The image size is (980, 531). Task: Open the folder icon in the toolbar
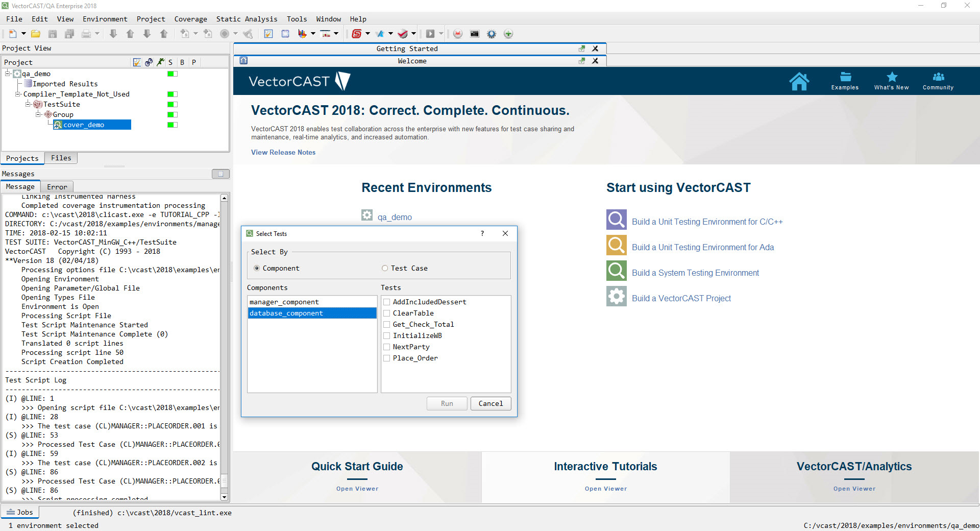tap(36, 34)
